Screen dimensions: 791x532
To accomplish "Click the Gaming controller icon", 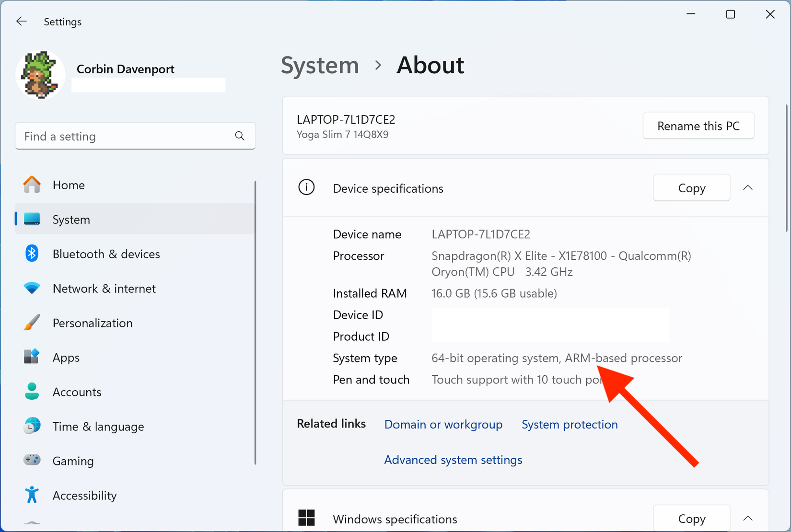I will (31, 460).
